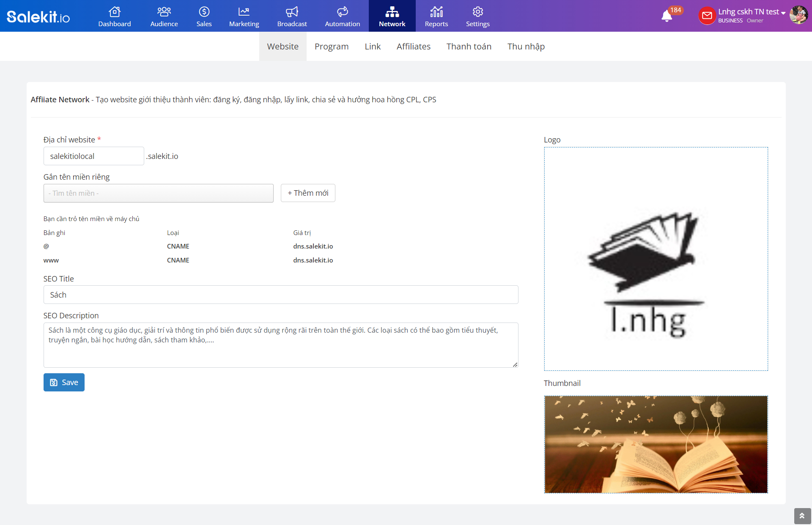The image size is (812, 525).
Task: Click the @ record name
Action: pos(46,246)
